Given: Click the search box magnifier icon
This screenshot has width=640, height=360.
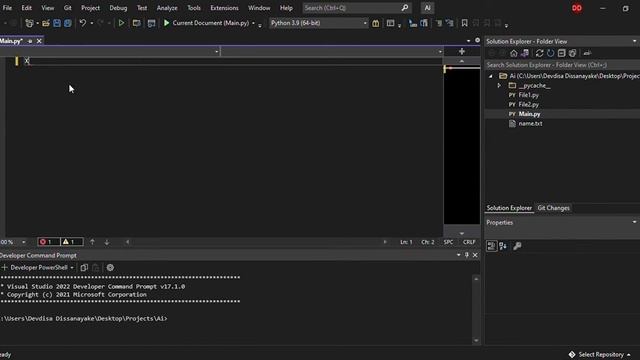Looking at the screenshot, I should pos(404,8).
